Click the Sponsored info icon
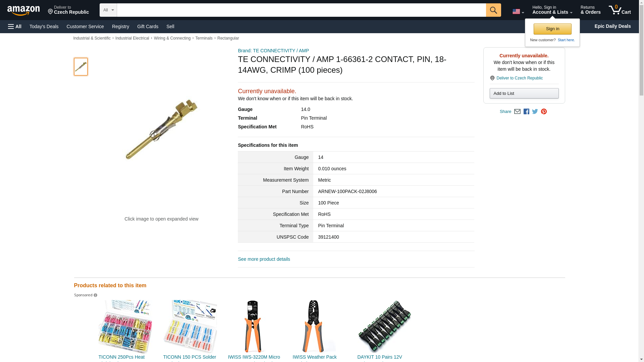 tap(95, 295)
